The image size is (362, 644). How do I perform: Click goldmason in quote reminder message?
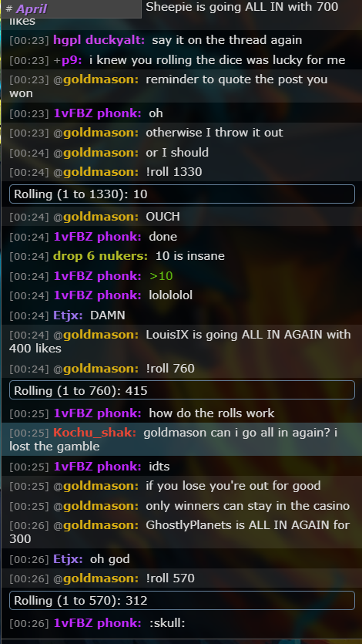click(100, 79)
